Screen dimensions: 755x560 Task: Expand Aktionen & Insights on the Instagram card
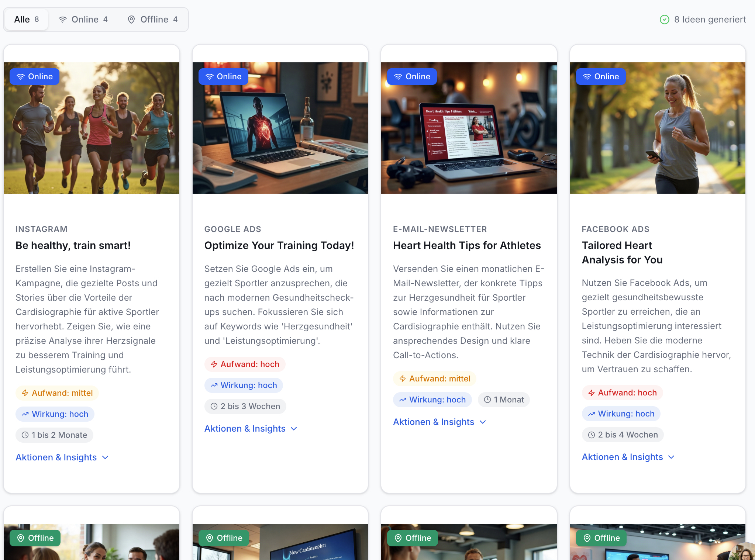[x=62, y=457]
